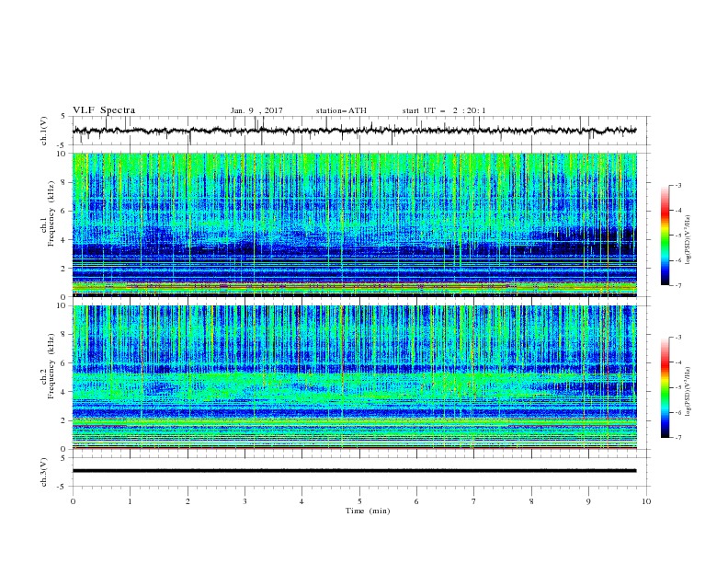The image size is (728, 563).
Task: Click the ch.2 color bar "log(PSD)(V²/Hz)" label
Action: (688, 391)
